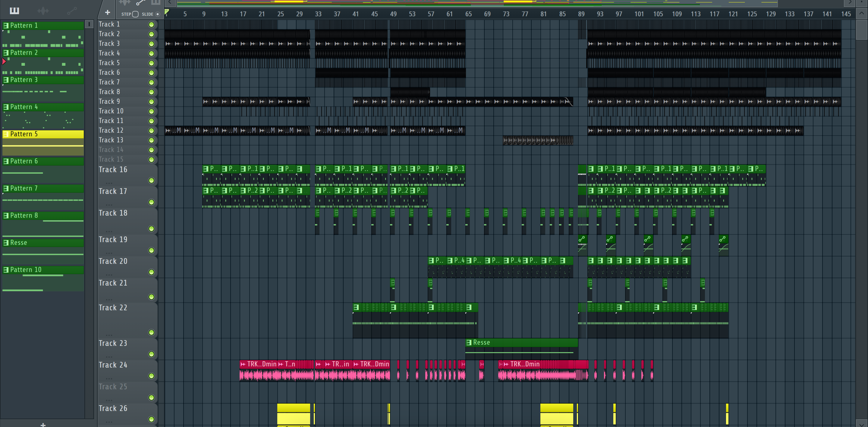Image resolution: width=868 pixels, height=427 pixels.
Task: Select the faded audio clip on Track 13
Action: 538,140
